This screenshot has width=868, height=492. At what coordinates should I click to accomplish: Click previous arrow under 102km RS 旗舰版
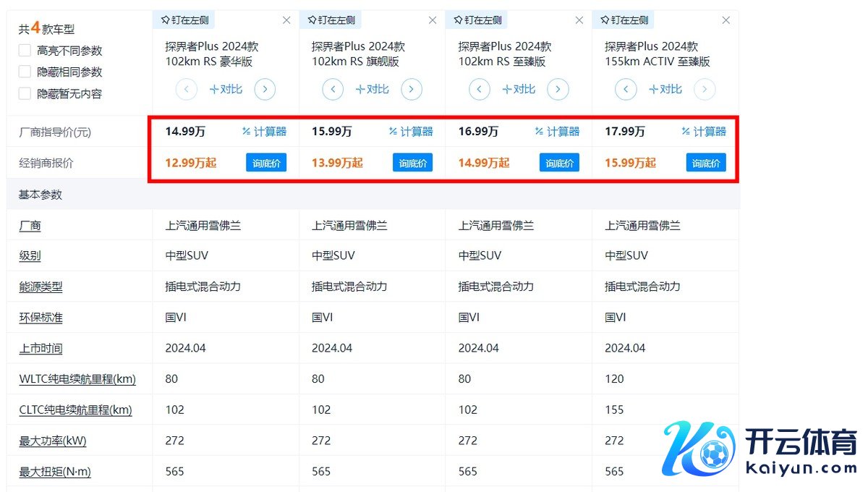333,90
